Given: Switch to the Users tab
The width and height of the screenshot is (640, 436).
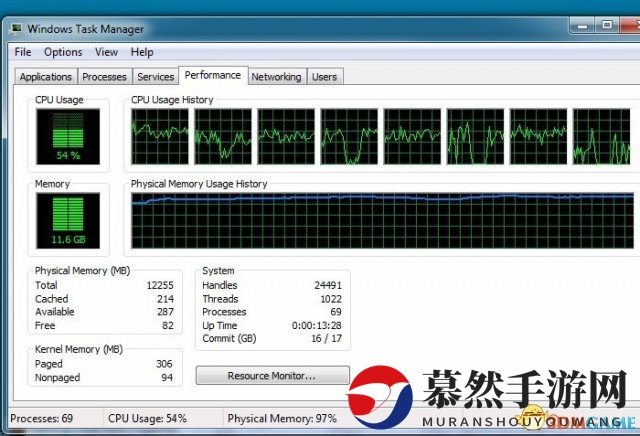Looking at the screenshot, I should coord(324,77).
